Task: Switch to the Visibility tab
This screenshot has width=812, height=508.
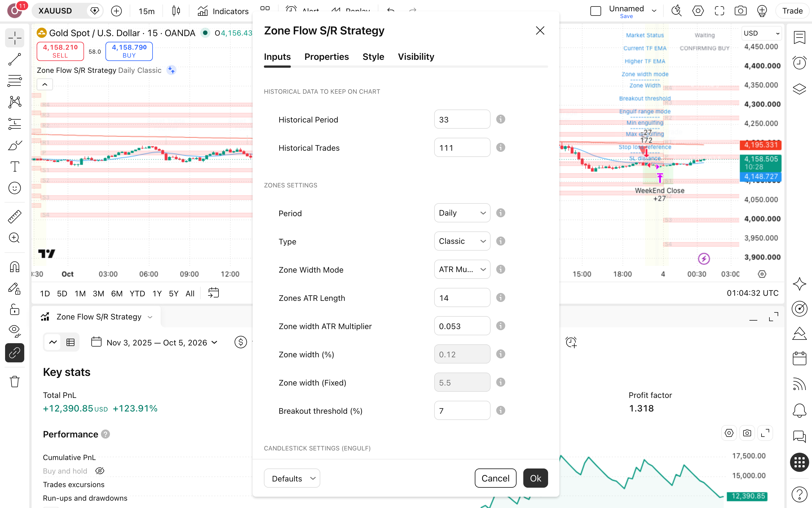Action: [x=416, y=57]
